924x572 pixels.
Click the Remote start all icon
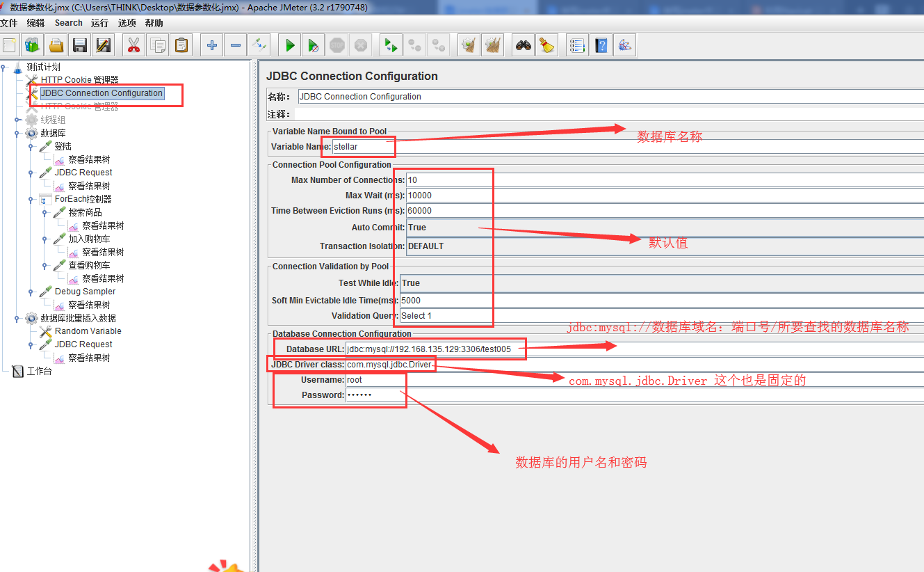click(x=391, y=46)
